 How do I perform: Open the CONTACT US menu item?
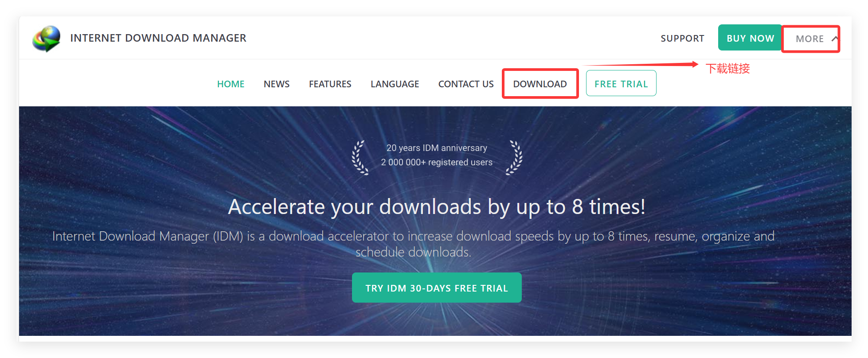(x=466, y=84)
